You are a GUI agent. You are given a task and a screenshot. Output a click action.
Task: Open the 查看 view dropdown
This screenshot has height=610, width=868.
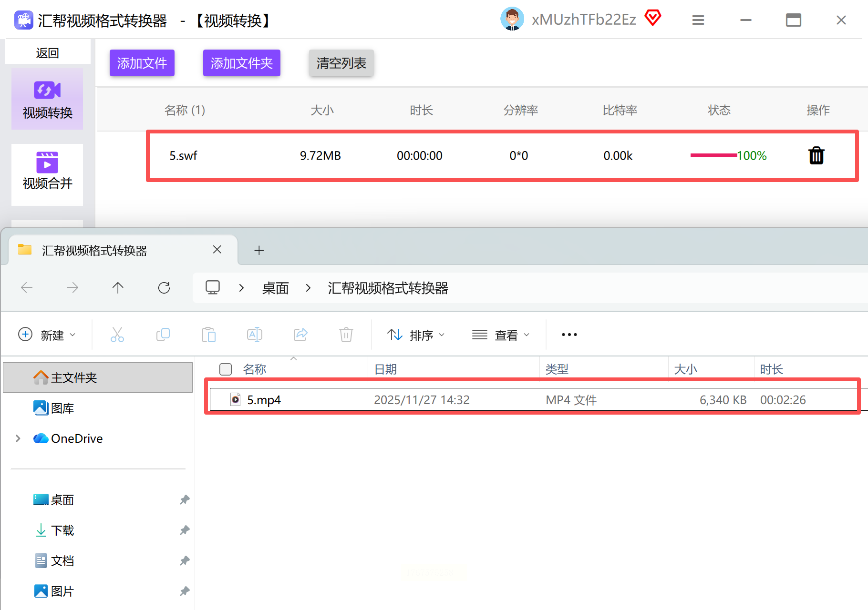point(501,335)
